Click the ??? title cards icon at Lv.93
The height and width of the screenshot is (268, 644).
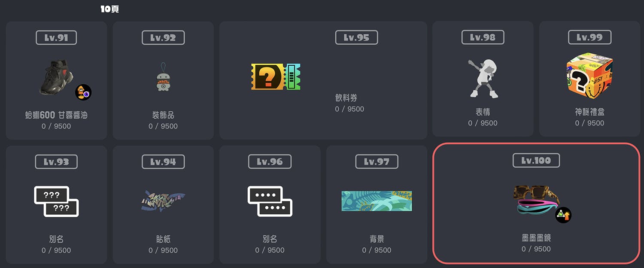coord(56,201)
